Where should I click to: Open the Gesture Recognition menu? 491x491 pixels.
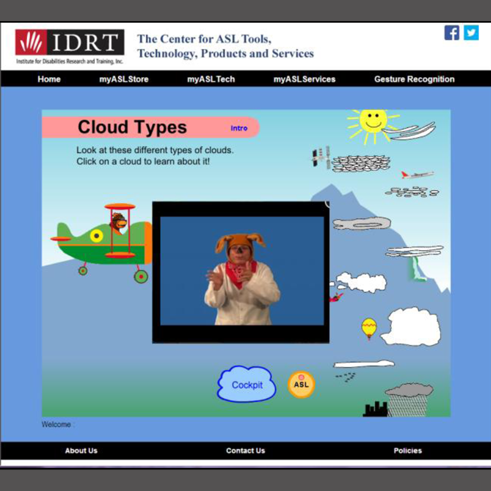point(414,79)
